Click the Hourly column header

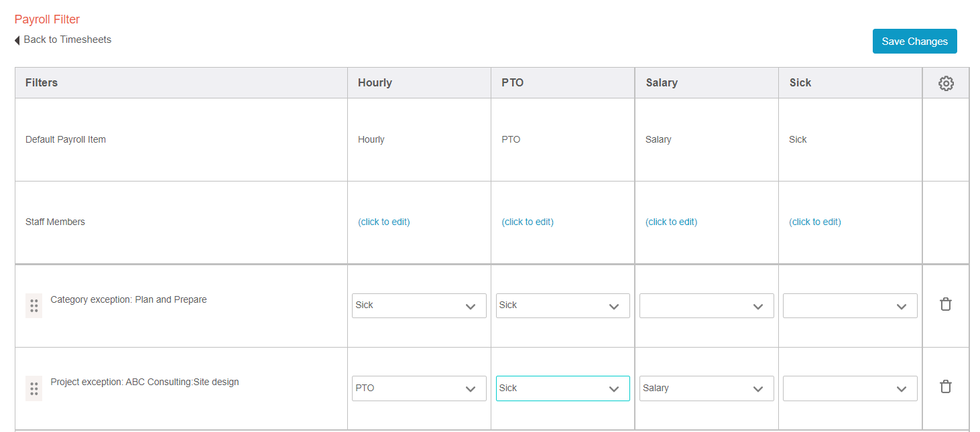point(375,83)
